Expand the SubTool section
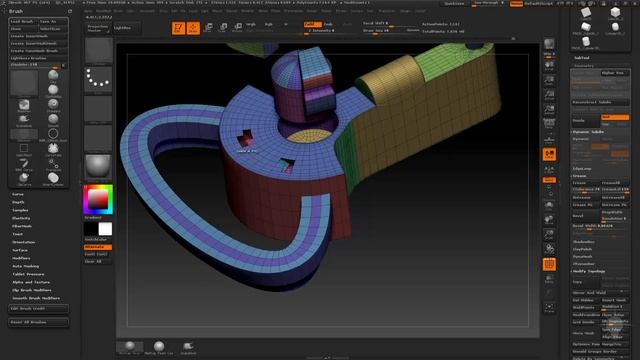This screenshot has height=360, width=640. pos(581,58)
